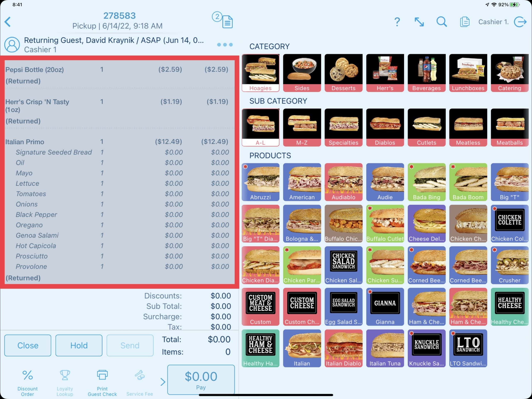
Task: Click the Hoagies category tab
Action: [x=260, y=73]
